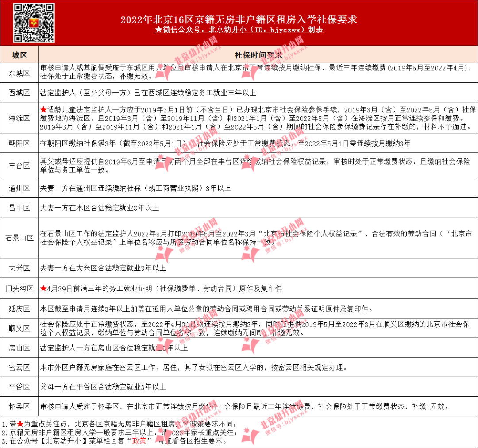Click the red star in the 门头沟区 requirement
Image resolution: width=478 pixels, height=448 pixels.
pos(43,288)
